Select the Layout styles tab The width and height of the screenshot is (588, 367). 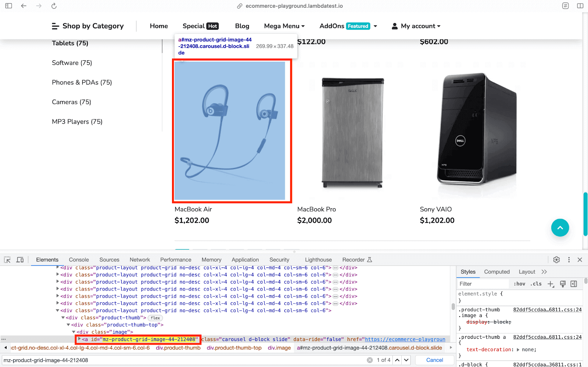[x=527, y=272]
